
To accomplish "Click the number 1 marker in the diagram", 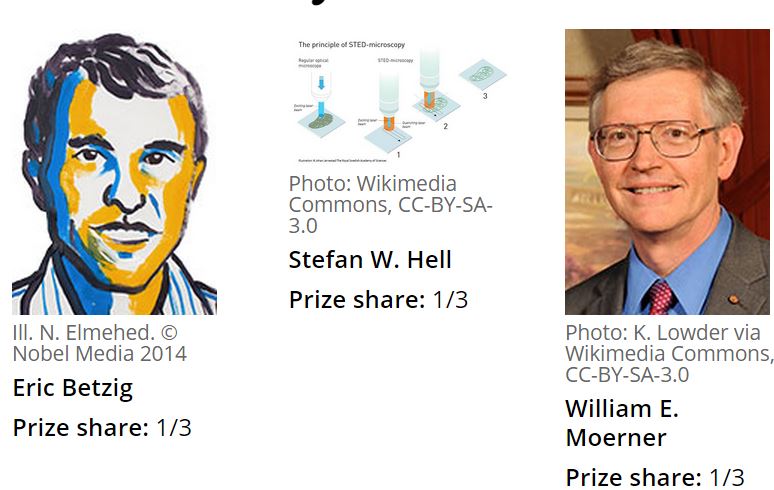I will [x=396, y=155].
